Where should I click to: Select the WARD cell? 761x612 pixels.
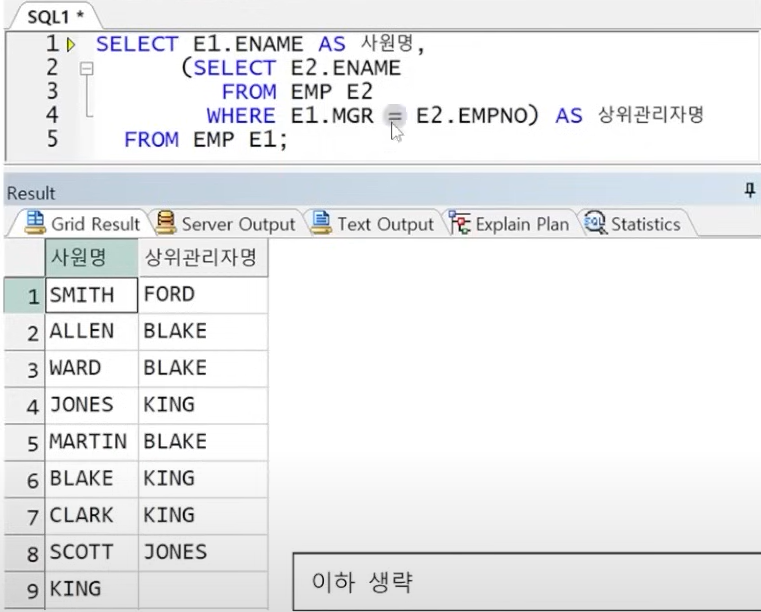point(92,368)
